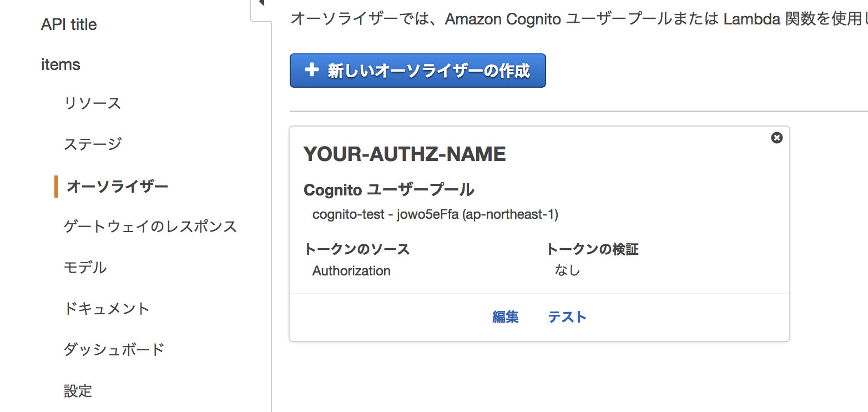Image resolution: width=868 pixels, height=412 pixels.
Task: Go to 設定 in the sidebar
Action: pyautogui.click(x=78, y=391)
